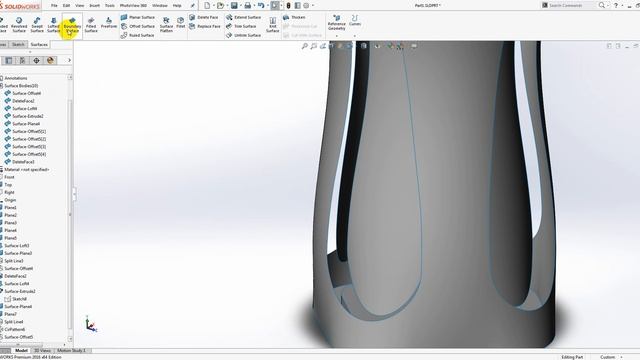Select the Lofted Surface tool
Viewport: 640px width, 360px height.
click(53, 25)
